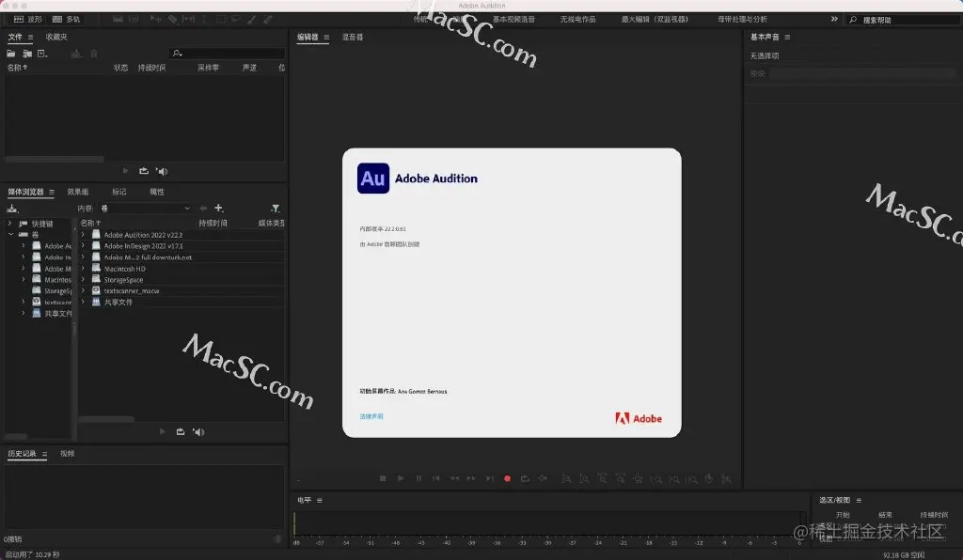This screenshot has width=963, height=560.
Task: Click the Media Browser add shortcut plus icon
Action: [x=218, y=208]
